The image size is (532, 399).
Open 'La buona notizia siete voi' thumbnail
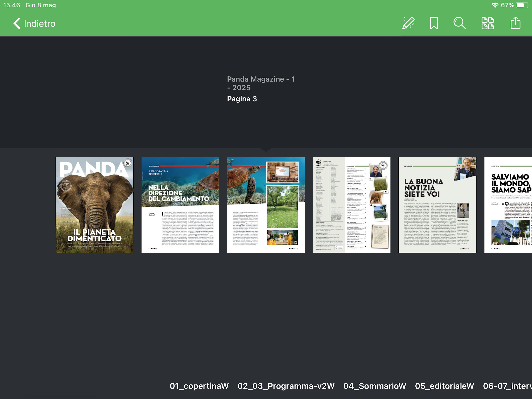click(437, 205)
